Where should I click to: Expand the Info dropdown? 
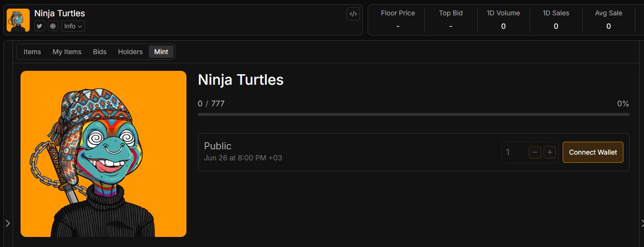(x=72, y=26)
